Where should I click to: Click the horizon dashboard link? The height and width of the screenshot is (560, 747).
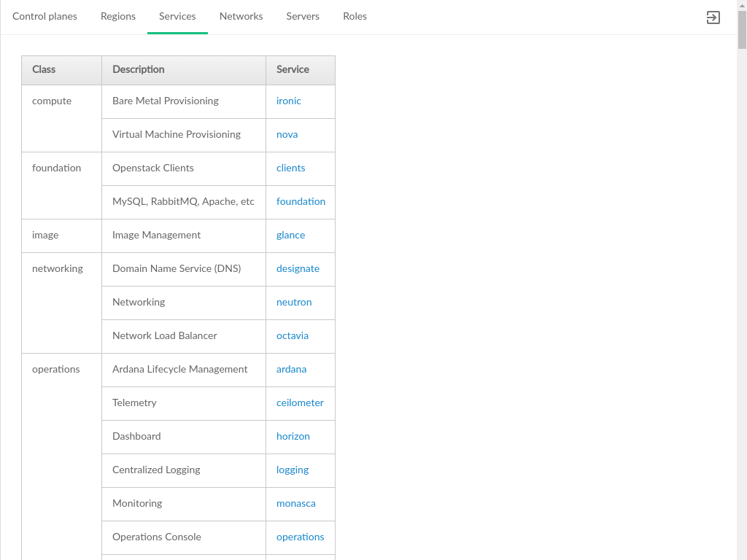293,437
